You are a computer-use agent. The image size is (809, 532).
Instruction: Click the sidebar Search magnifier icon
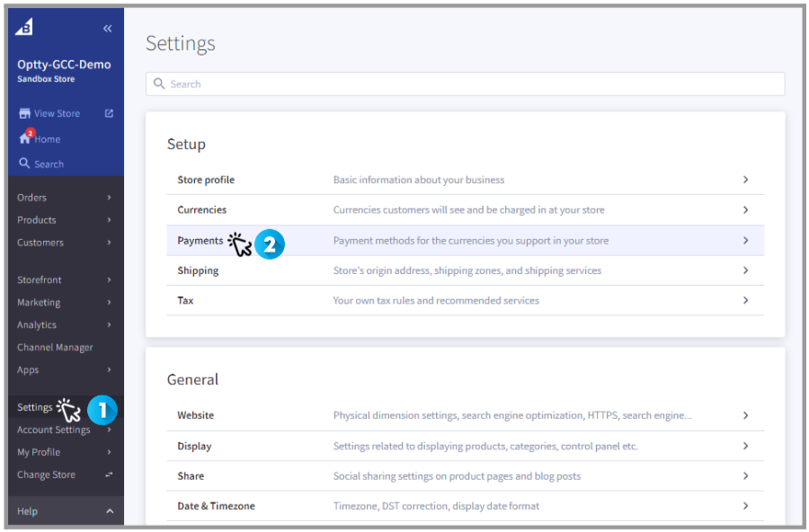(x=24, y=164)
